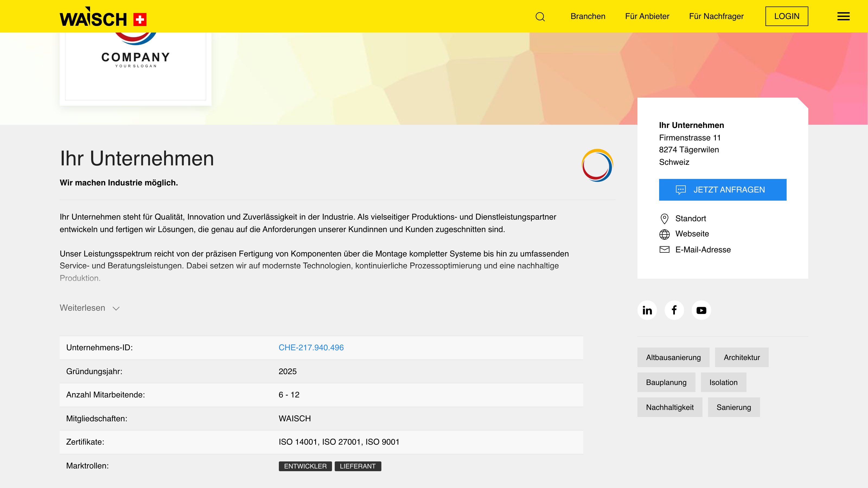Select the Sanierung tag
The width and height of the screenshot is (868, 488).
click(733, 407)
